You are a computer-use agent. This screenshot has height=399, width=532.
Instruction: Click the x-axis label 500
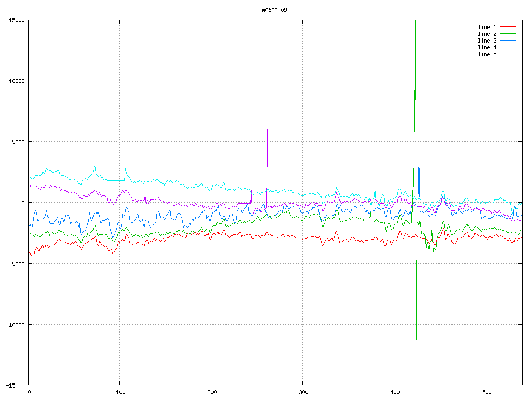(x=487, y=393)
